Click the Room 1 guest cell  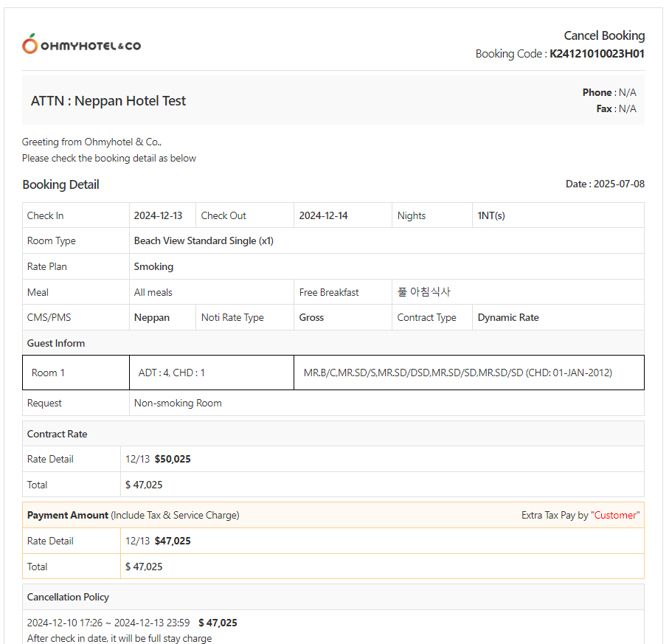pos(48,373)
